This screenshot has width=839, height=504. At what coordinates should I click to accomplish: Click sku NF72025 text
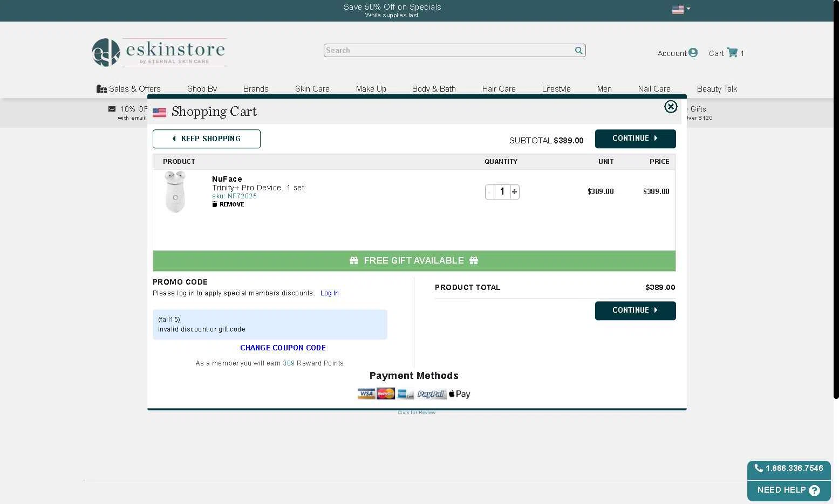tap(234, 196)
